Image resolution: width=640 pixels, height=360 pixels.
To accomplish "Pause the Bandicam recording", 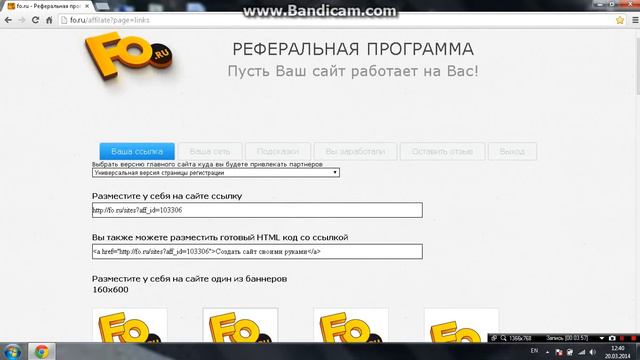I will click(x=622, y=338).
